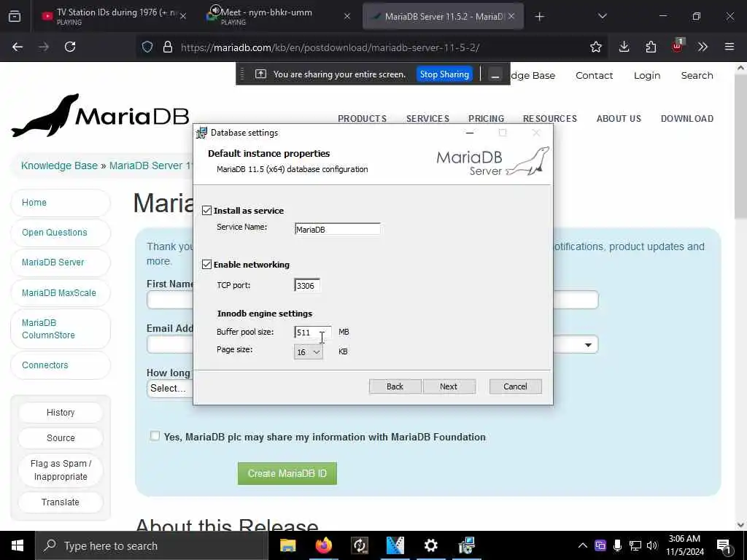Stop Sharing the screen
Viewport: 747px width, 560px height.
pyautogui.click(x=444, y=74)
